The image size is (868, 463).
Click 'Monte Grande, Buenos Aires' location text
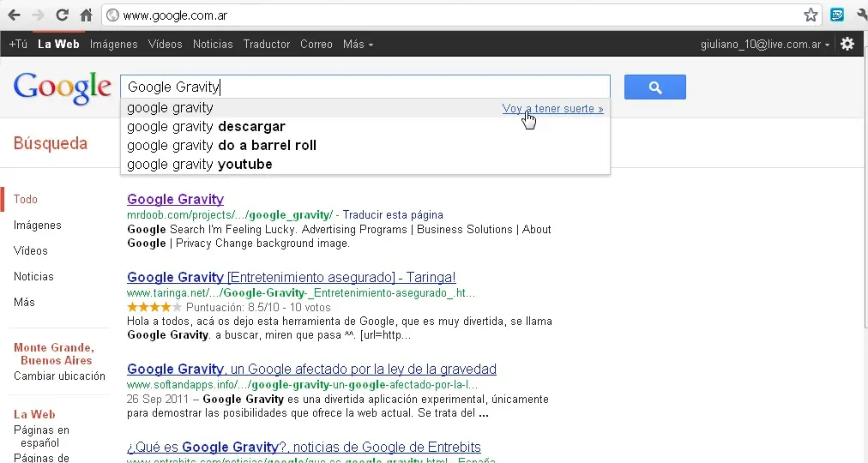coord(54,354)
